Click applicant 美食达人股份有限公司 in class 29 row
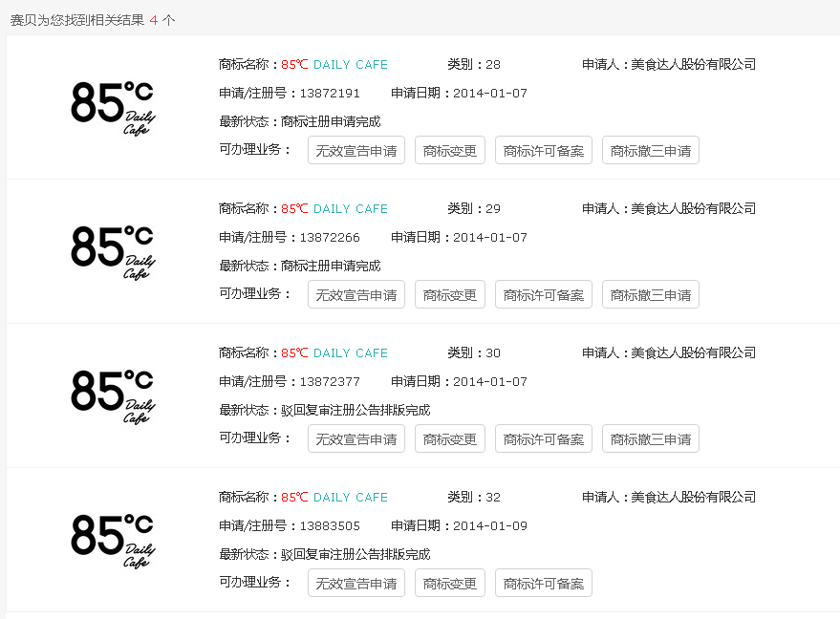This screenshot has width=840, height=619. (693, 208)
